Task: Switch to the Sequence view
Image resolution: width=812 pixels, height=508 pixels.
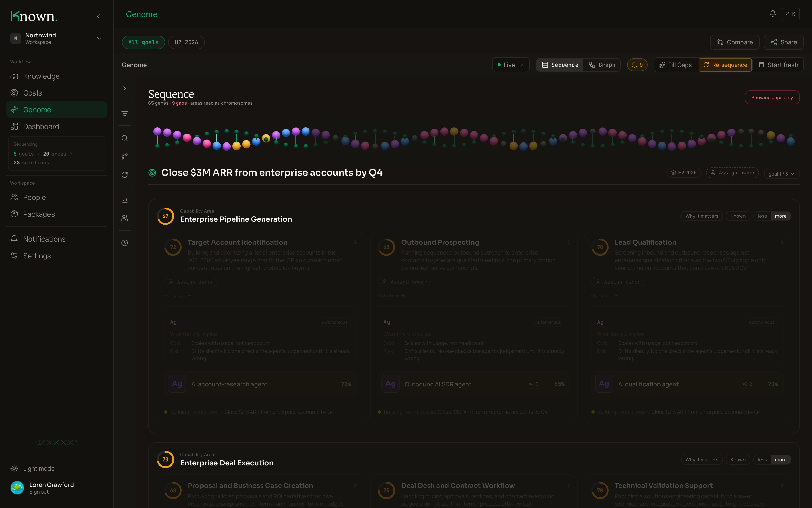Action: click(560, 65)
